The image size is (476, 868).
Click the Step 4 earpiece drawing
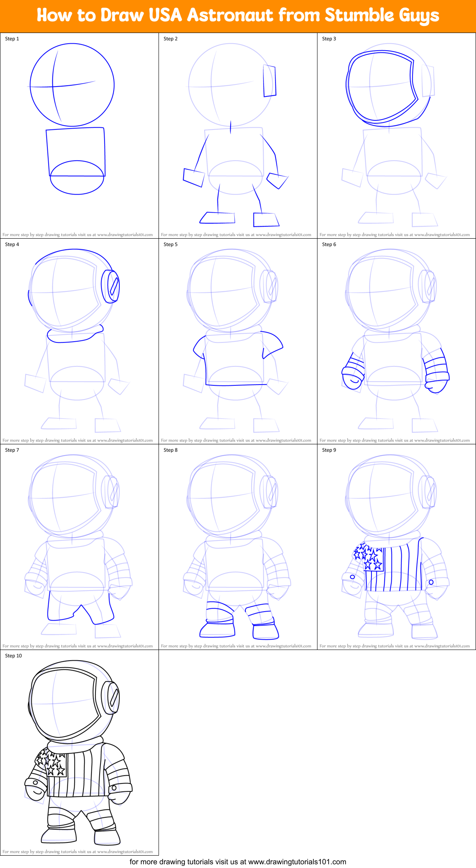(x=110, y=286)
